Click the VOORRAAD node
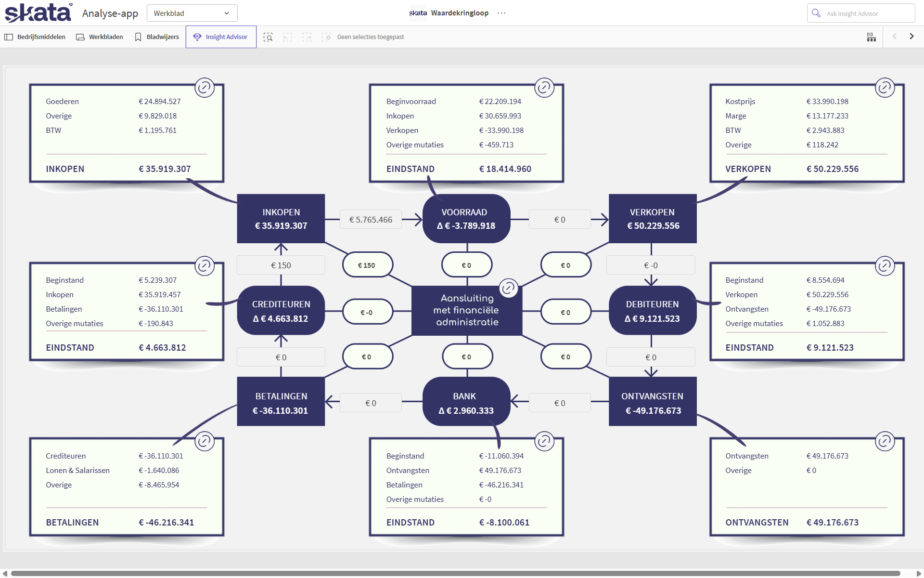 [x=466, y=219]
